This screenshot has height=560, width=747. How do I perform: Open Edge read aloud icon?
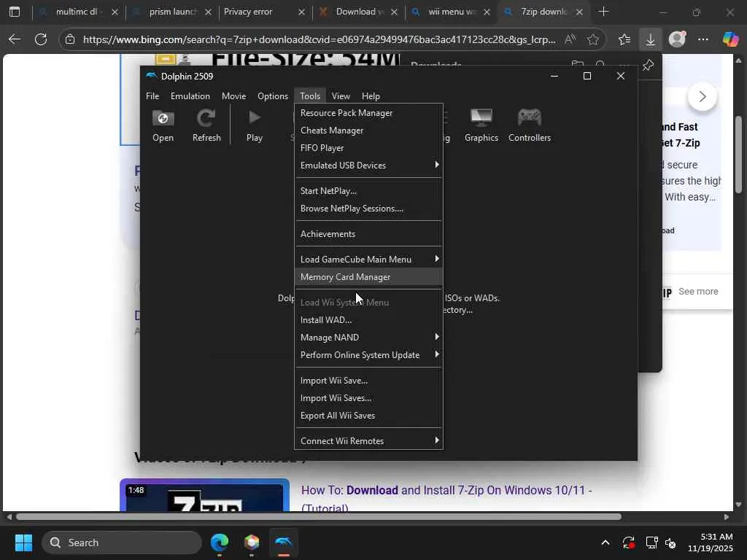click(570, 39)
